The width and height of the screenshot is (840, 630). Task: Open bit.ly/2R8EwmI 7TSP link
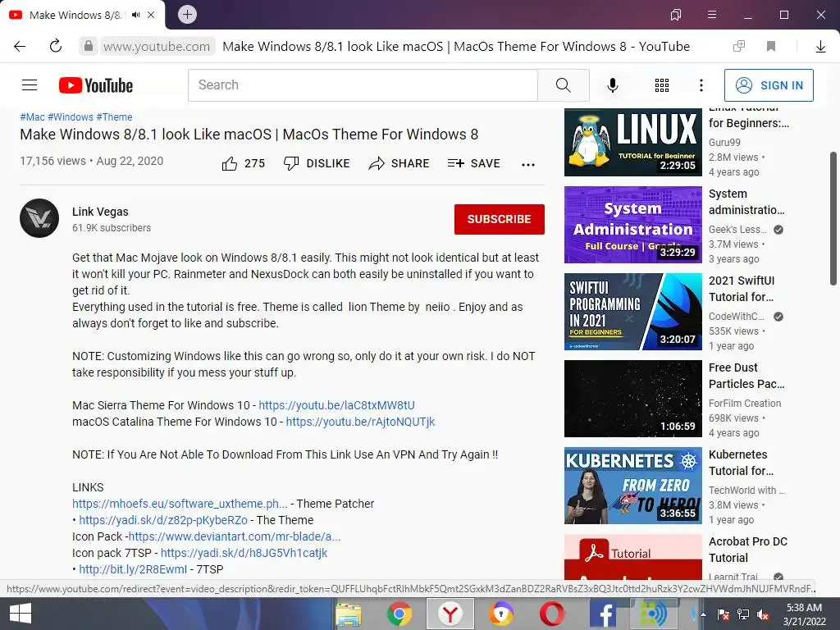point(133,569)
